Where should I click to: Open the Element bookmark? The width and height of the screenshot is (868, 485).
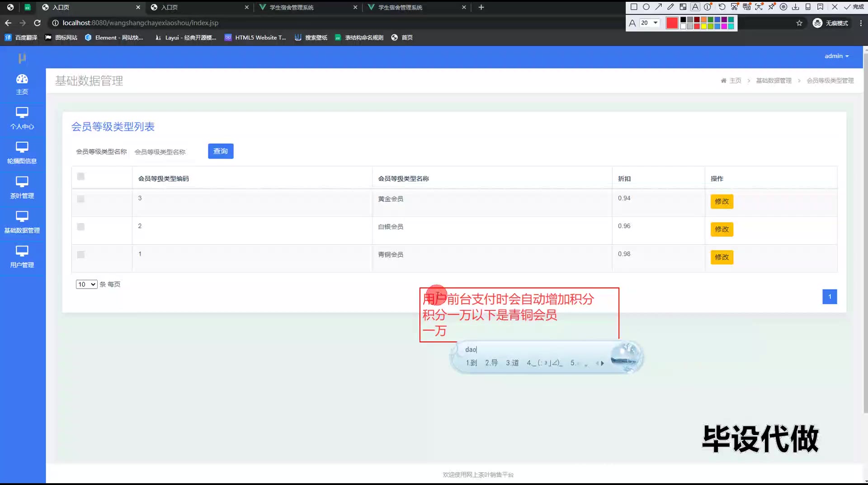click(x=114, y=38)
